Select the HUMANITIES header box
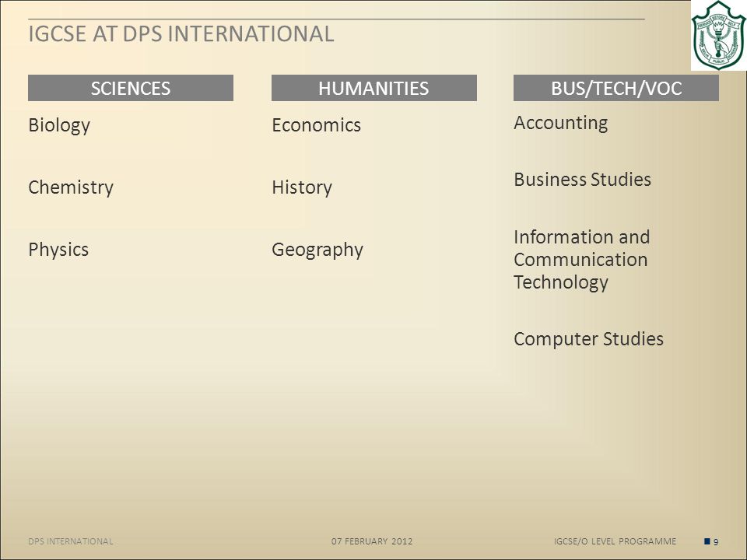Viewport: 747px width, 560px height. (x=374, y=88)
